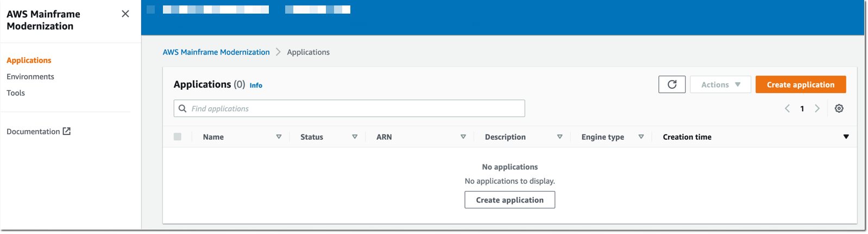
Task: Refresh the applications list
Action: (x=672, y=84)
